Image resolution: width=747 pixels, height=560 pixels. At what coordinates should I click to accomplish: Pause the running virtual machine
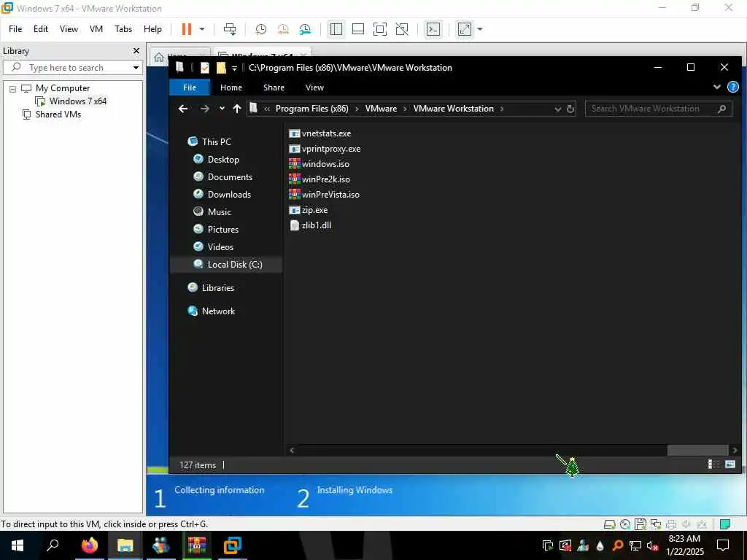(186, 29)
